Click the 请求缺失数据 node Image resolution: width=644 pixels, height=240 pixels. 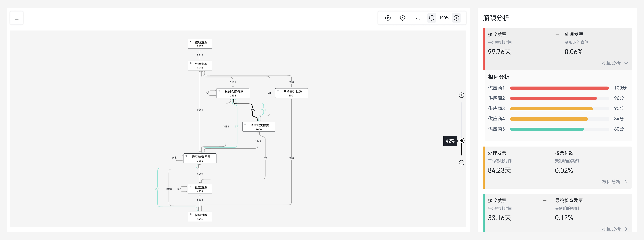[259, 127]
